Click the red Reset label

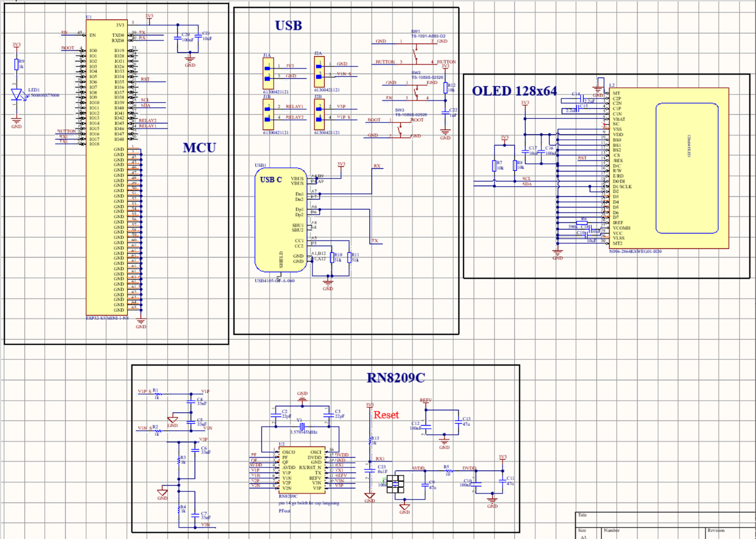386,415
